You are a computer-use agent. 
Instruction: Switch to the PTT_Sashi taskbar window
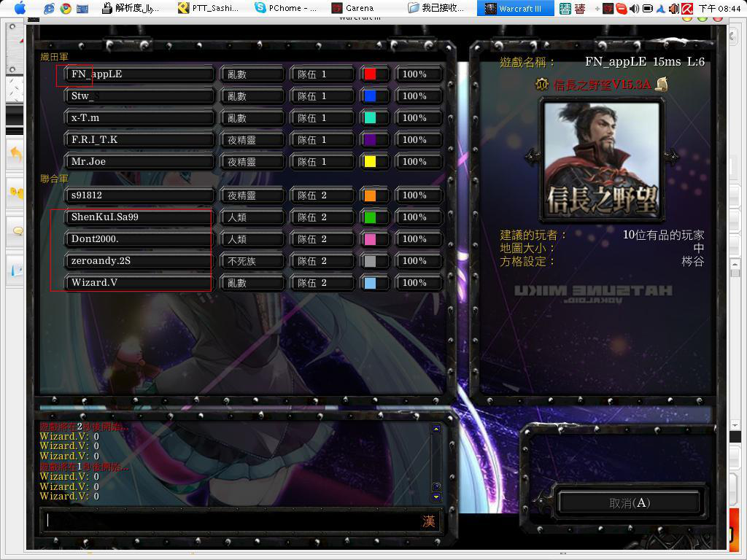tap(208, 8)
